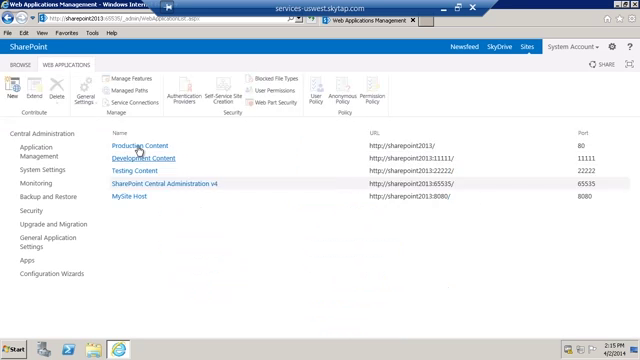Open Manage Features

[x=127, y=78]
